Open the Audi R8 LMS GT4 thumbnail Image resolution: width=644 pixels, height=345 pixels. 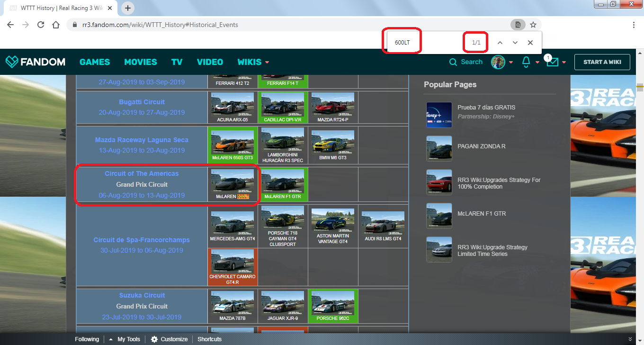coord(383,224)
